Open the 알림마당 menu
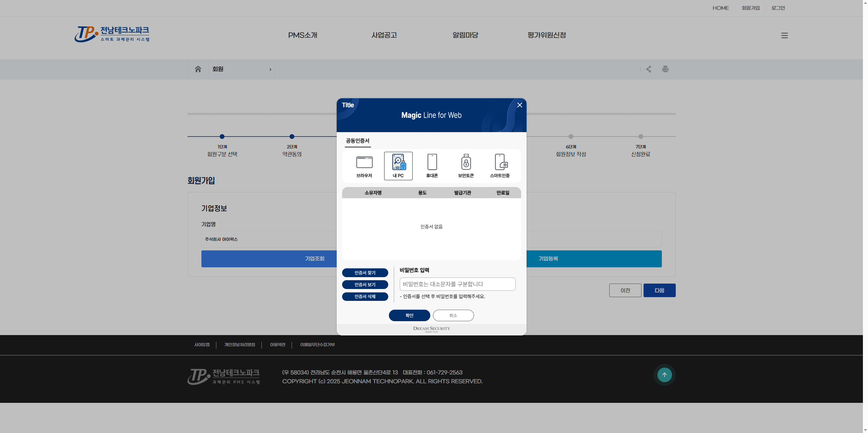The image size is (868, 433). [x=466, y=35]
